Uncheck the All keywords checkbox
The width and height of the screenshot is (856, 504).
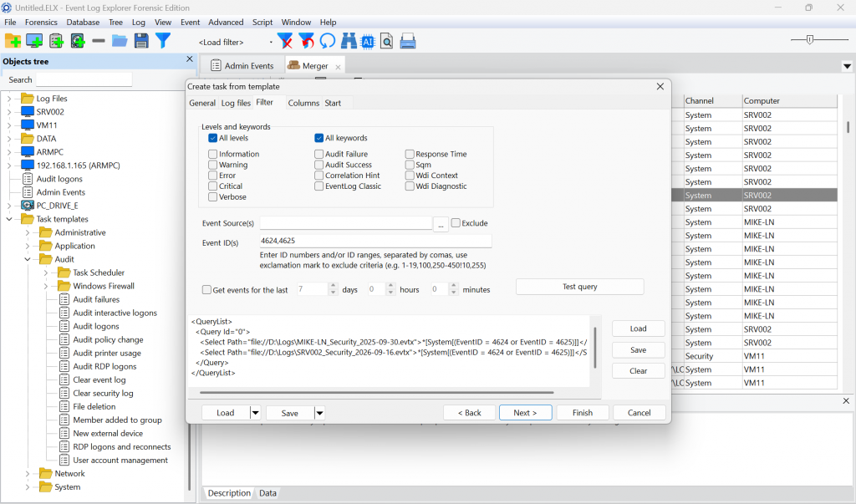pyautogui.click(x=318, y=138)
